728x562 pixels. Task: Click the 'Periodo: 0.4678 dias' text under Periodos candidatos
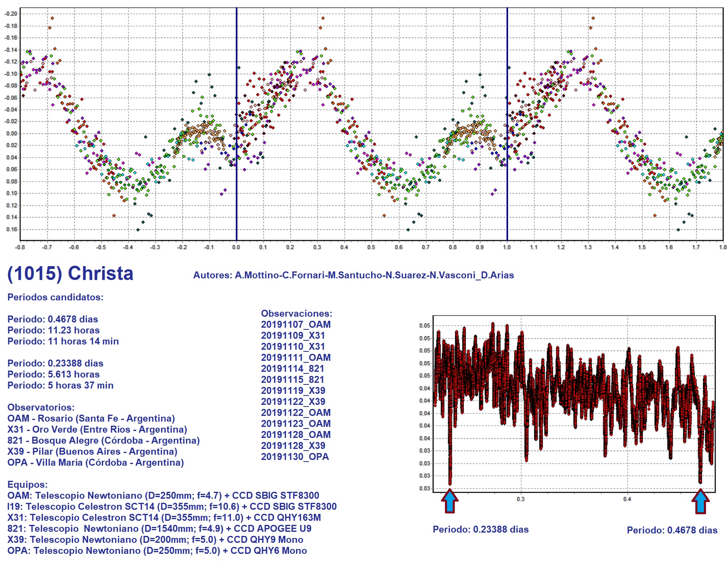click(x=53, y=319)
